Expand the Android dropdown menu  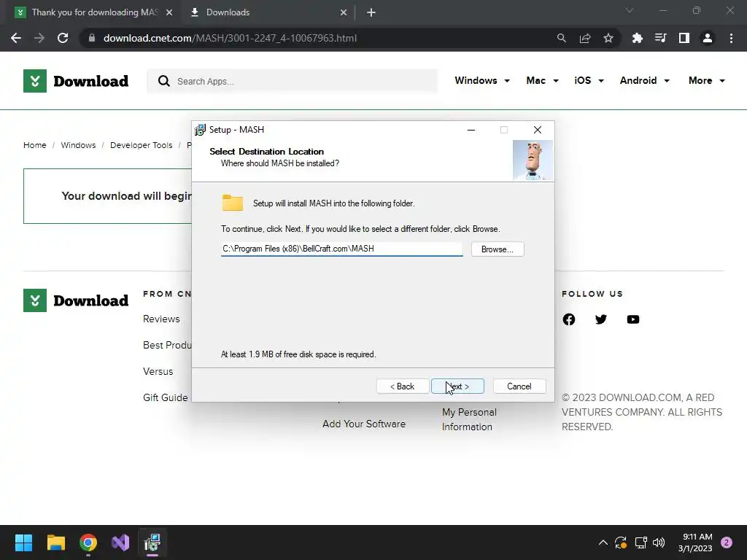pos(645,80)
